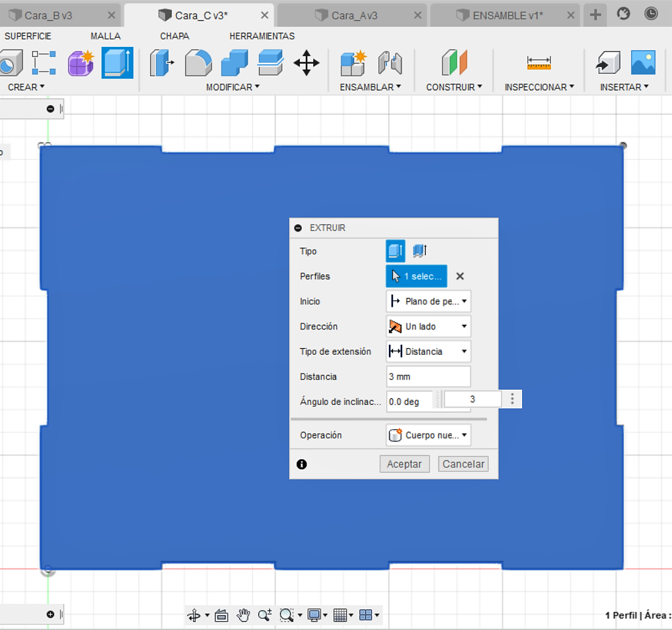Activate the Move/Copy arrows tool

coord(307,63)
